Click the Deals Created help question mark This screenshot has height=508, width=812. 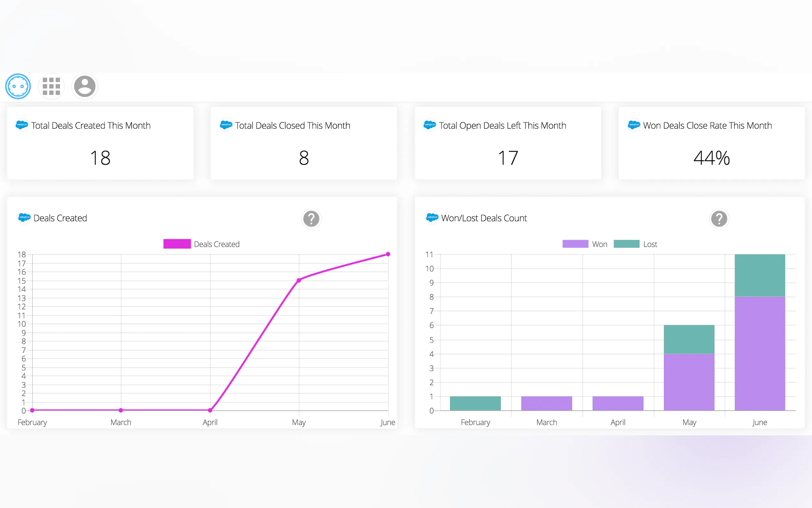tap(311, 219)
